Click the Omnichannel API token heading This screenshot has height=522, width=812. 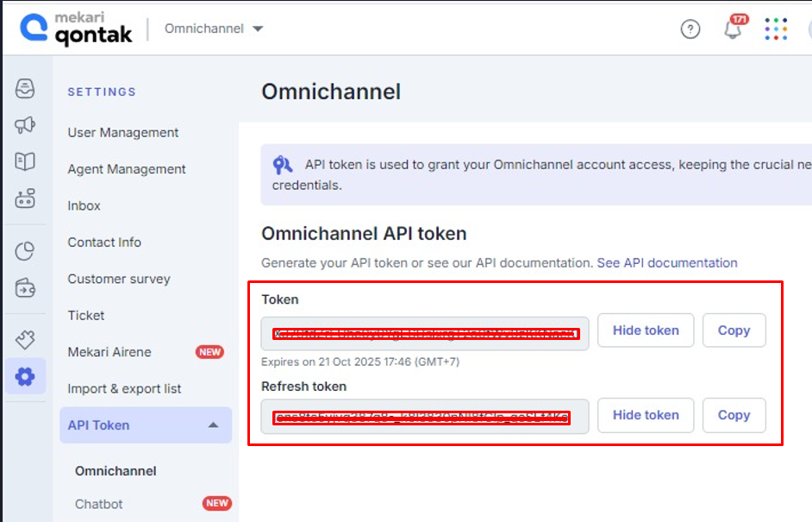(x=364, y=234)
